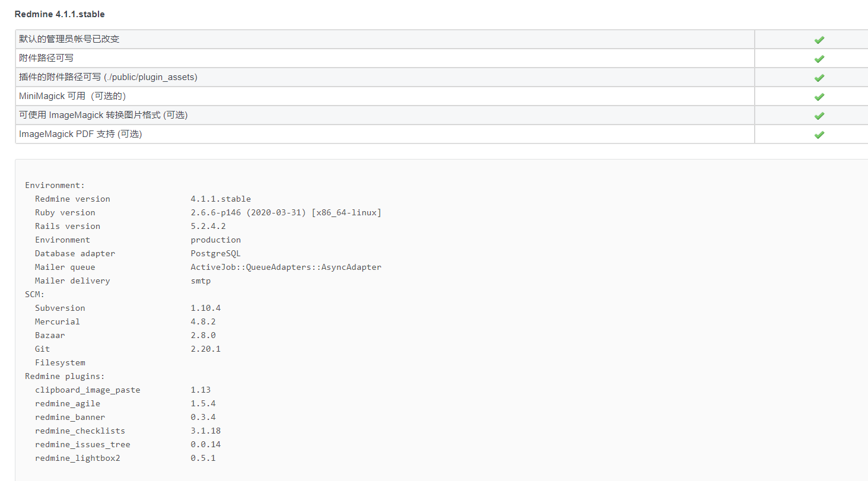Click the Subversion entry under SCM
This screenshot has width=868, height=481.
(60, 308)
